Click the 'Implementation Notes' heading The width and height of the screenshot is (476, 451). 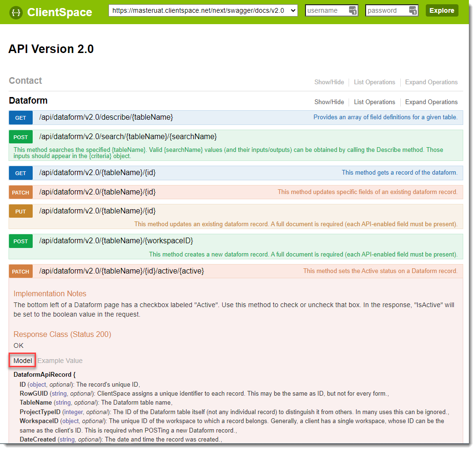[x=50, y=293]
